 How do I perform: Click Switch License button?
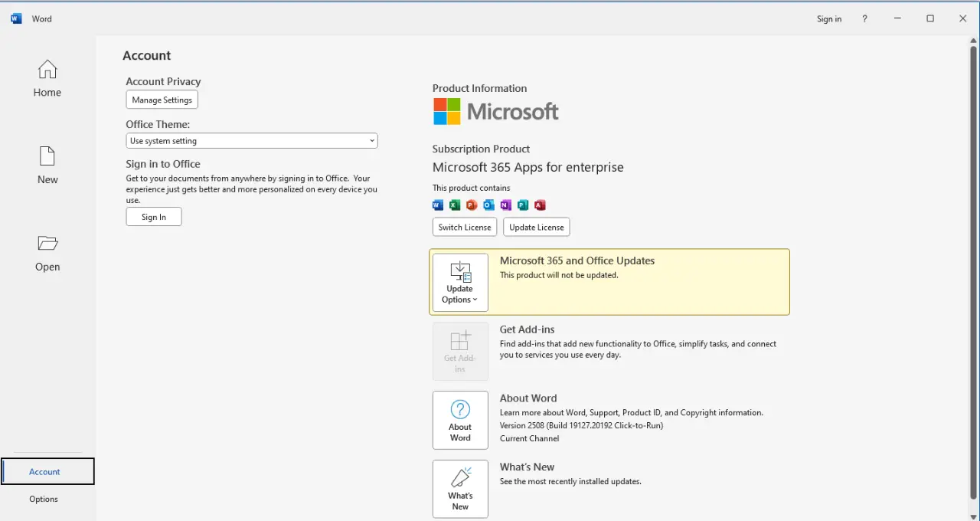[465, 227]
